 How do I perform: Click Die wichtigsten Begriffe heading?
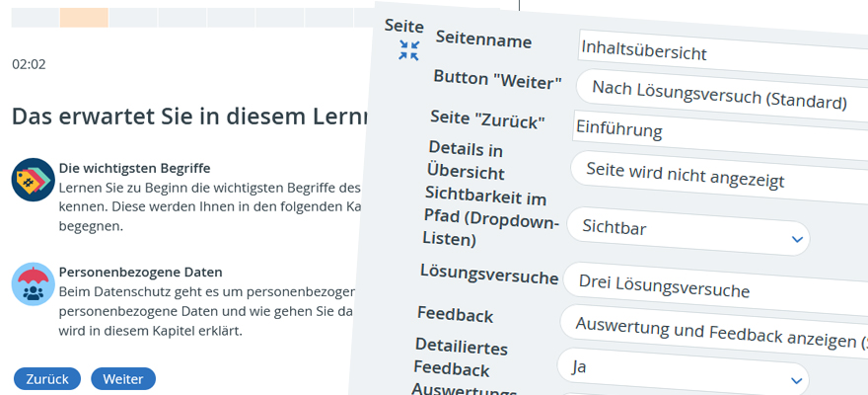click(x=134, y=168)
